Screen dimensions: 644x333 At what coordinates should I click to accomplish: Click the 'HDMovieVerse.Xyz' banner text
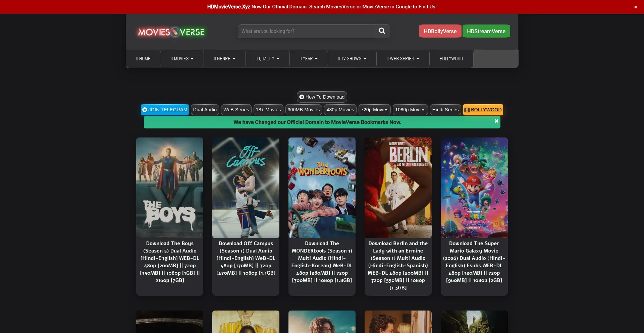click(228, 7)
